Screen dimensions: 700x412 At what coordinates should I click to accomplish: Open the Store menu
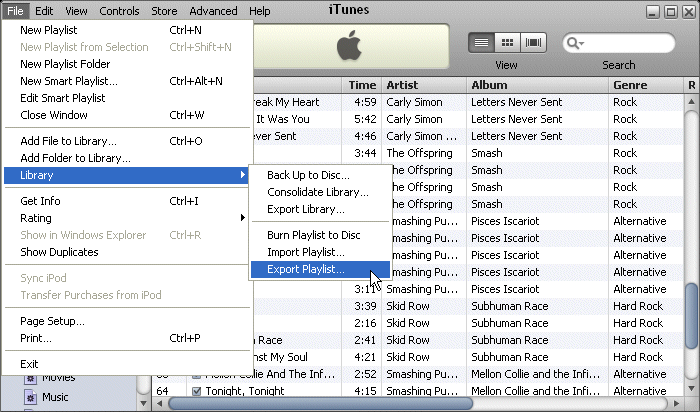tap(164, 11)
